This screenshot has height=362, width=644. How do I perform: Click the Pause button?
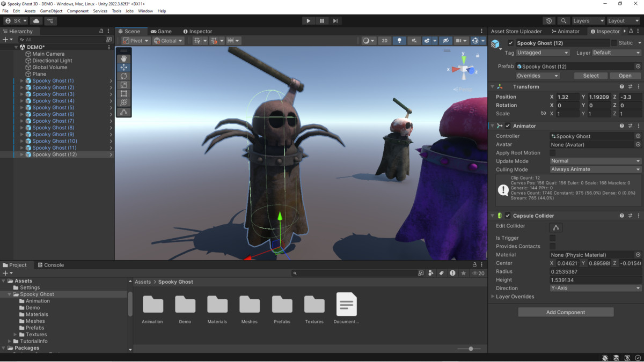tap(322, 21)
